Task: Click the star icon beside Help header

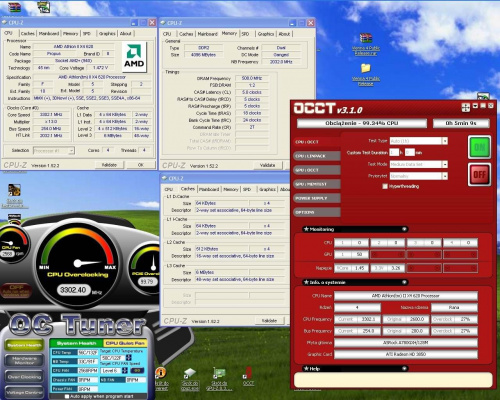Action: pyautogui.click(x=306, y=368)
